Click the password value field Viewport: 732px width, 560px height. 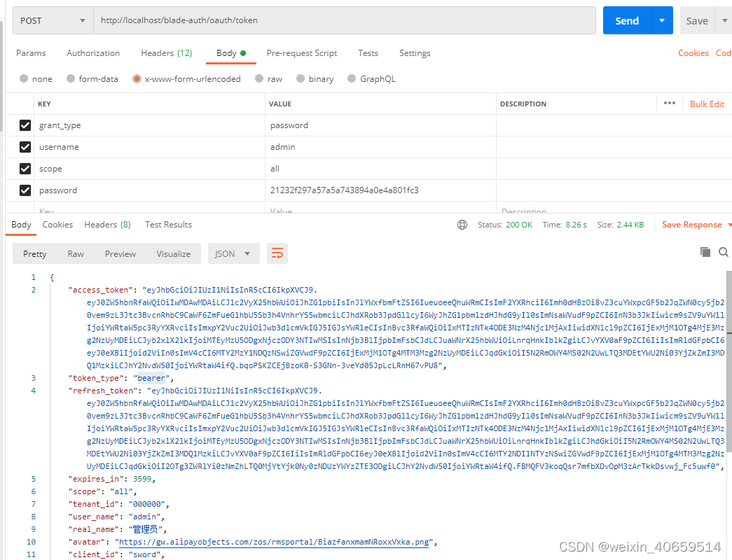(x=380, y=190)
